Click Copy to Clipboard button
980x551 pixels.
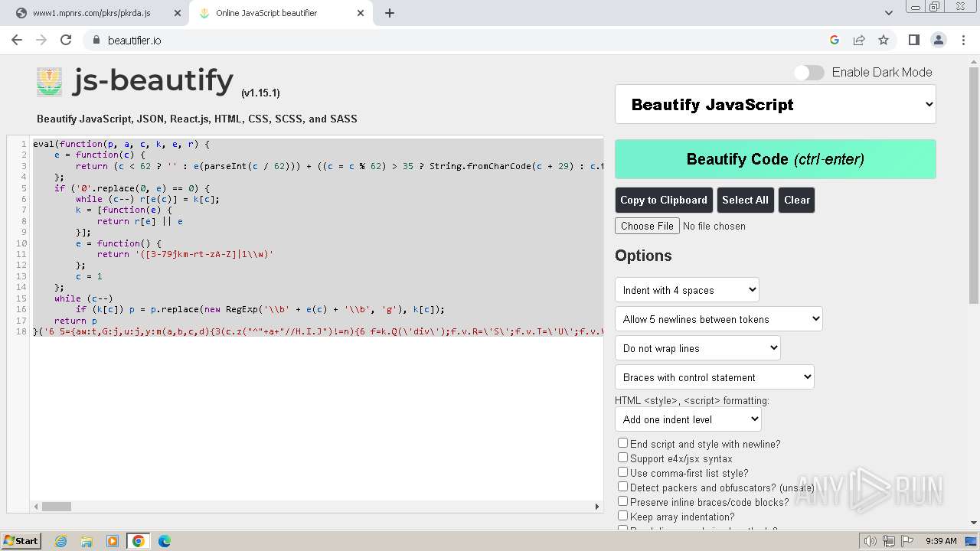[x=664, y=200]
